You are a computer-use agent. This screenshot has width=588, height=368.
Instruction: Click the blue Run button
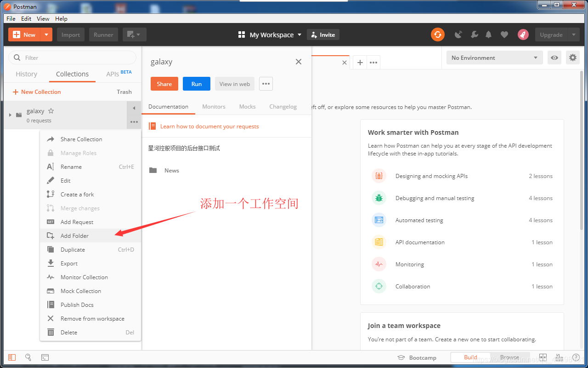coord(197,84)
